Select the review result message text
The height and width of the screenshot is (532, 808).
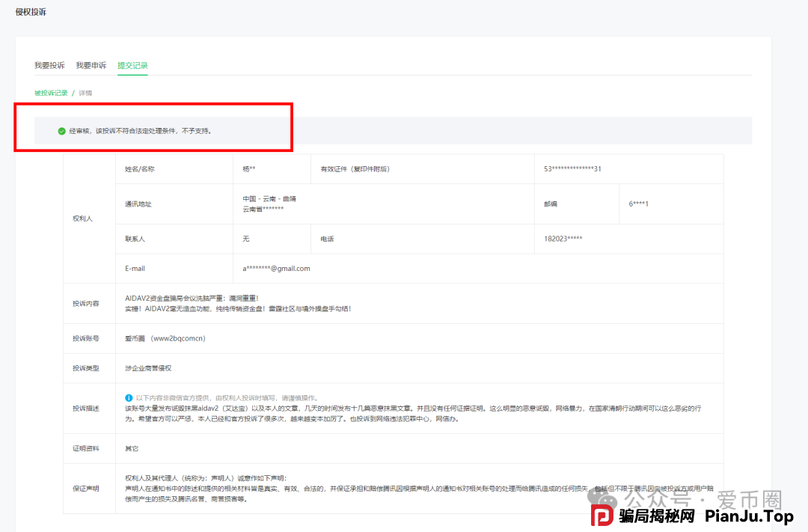[142, 129]
